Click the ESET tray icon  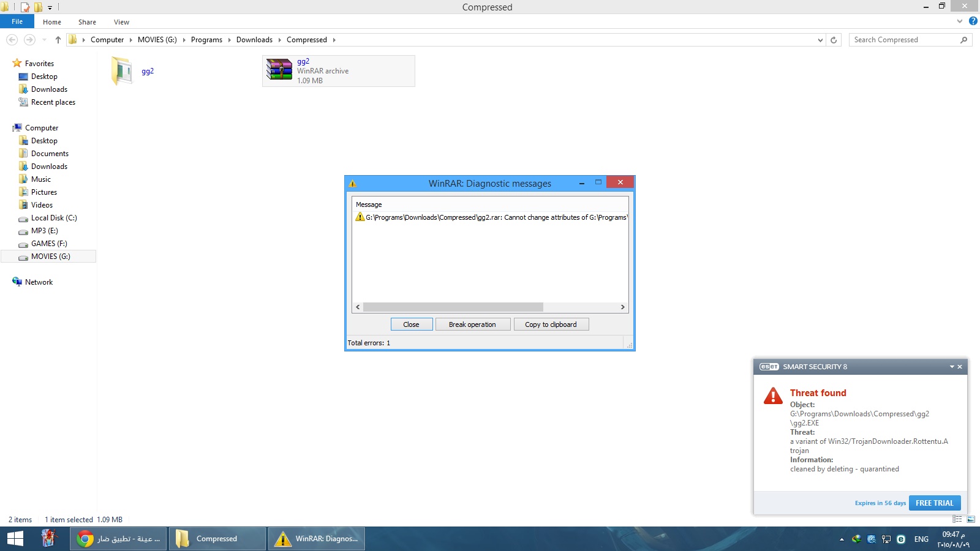point(901,539)
